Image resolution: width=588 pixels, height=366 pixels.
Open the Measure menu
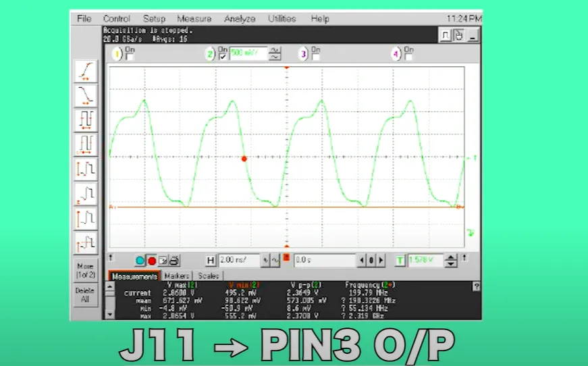click(194, 19)
